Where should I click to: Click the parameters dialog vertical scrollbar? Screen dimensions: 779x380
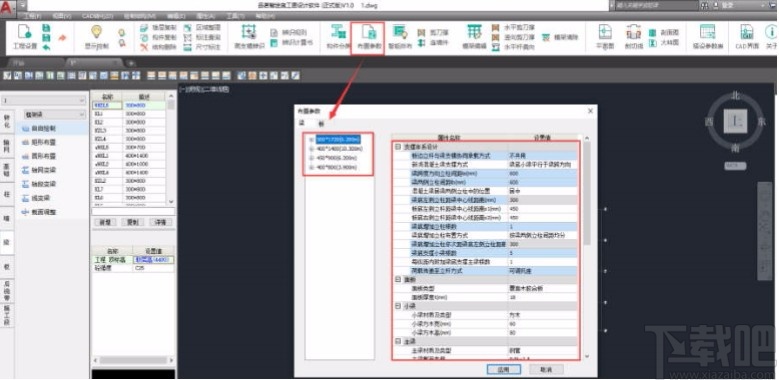(586, 194)
